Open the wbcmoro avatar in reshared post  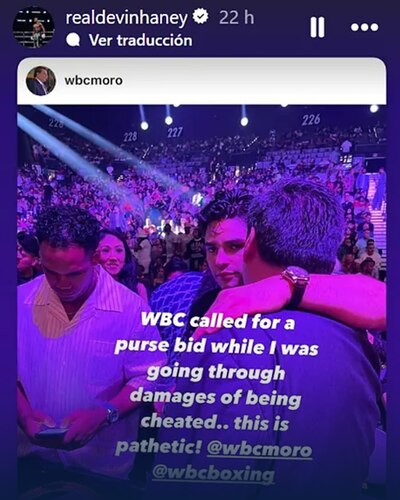41,81
